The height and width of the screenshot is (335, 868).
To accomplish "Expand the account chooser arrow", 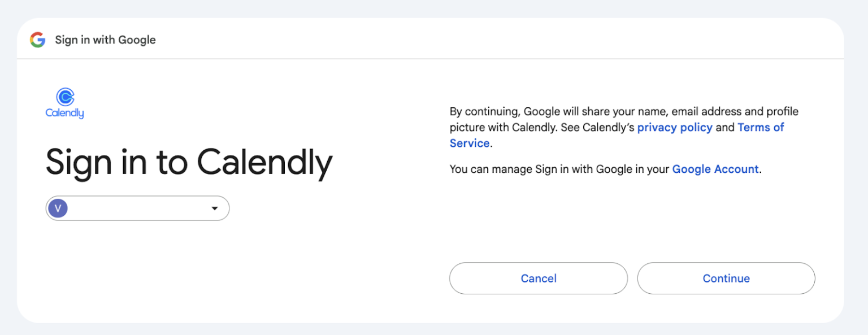I will 215,208.
